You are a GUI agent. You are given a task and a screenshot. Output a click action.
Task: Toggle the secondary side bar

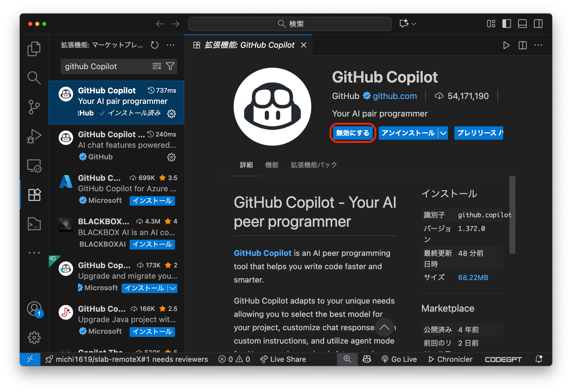[x=538, y=24]
